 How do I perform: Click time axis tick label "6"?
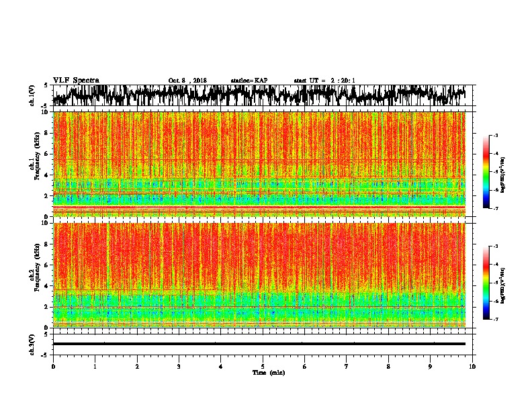click(x=305, y=367)
